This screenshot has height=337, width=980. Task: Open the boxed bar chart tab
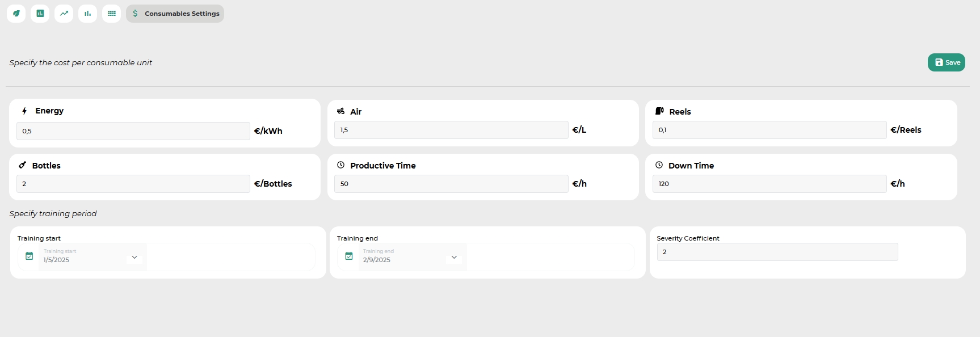click(40, 14)
